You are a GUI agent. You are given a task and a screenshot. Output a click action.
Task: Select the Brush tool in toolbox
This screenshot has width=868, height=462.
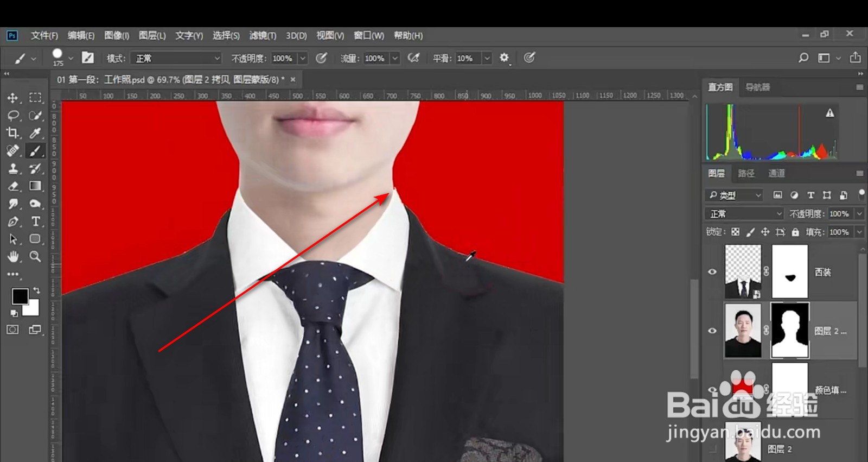pyautogui.click(x=35, y=151)
